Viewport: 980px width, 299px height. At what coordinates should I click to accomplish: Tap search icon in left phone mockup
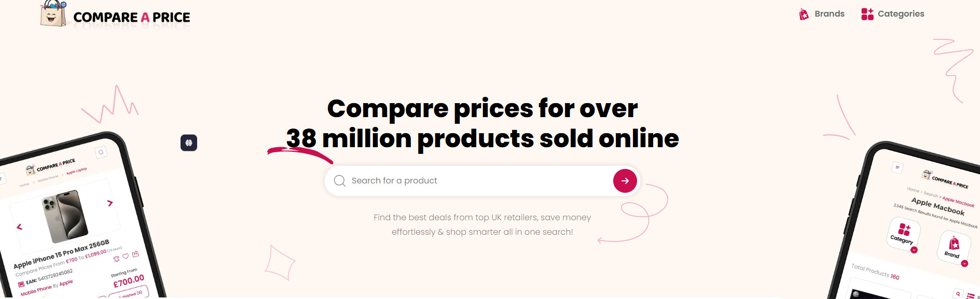(x=101, y=152)
